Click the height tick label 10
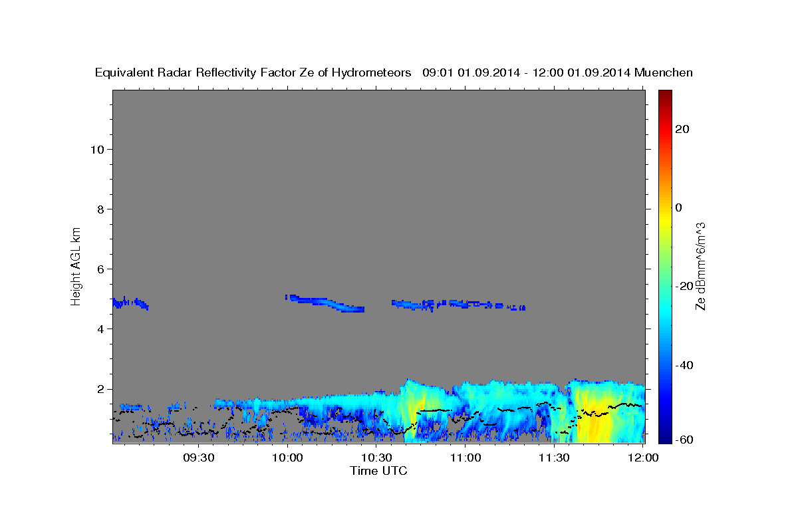Viewport: 798px width, 532px height. 97,149
